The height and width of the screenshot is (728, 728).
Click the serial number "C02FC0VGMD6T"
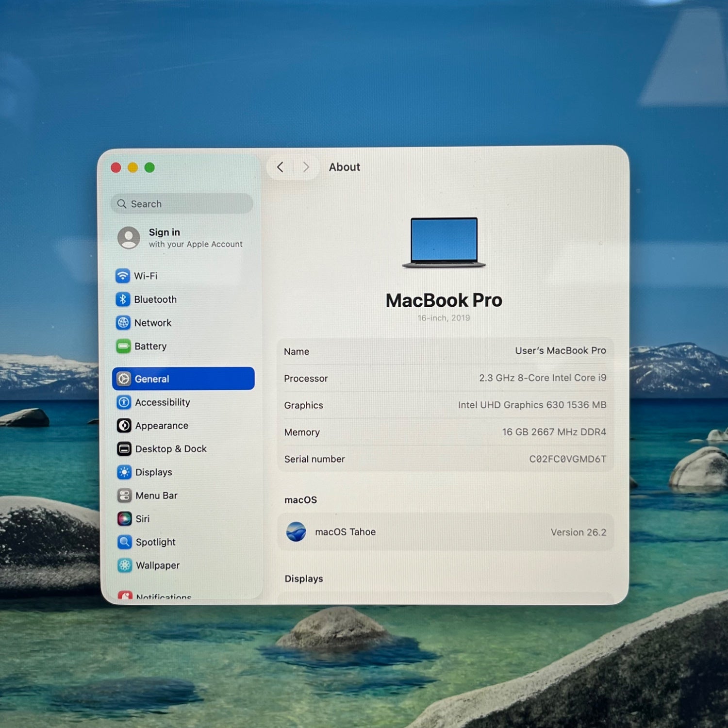(568, 459)
